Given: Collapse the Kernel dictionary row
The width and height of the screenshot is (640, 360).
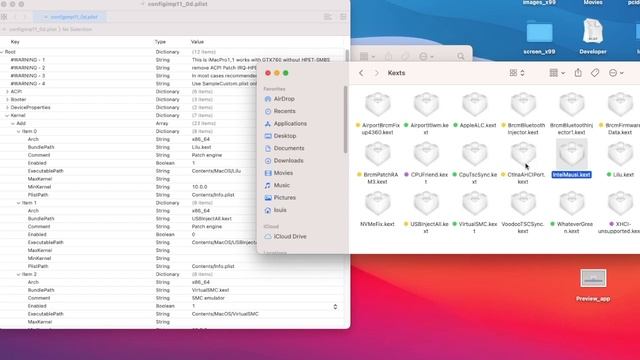Looking at the screenshot, I should [7, 116].
